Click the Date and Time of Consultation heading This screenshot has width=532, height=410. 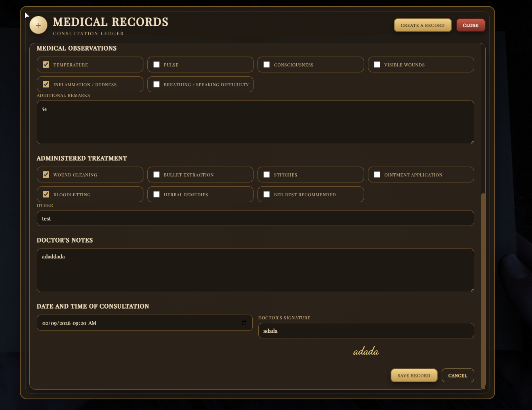(93, 306)
